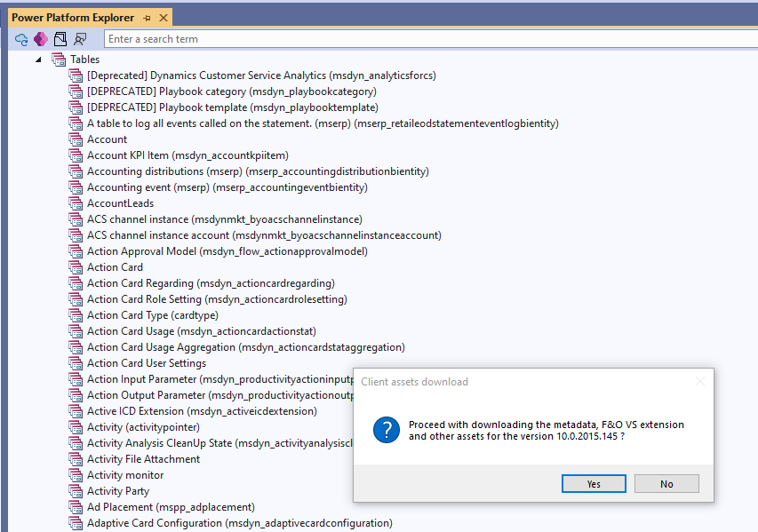Collapse the Tables tree node

[x=38, y=60]
